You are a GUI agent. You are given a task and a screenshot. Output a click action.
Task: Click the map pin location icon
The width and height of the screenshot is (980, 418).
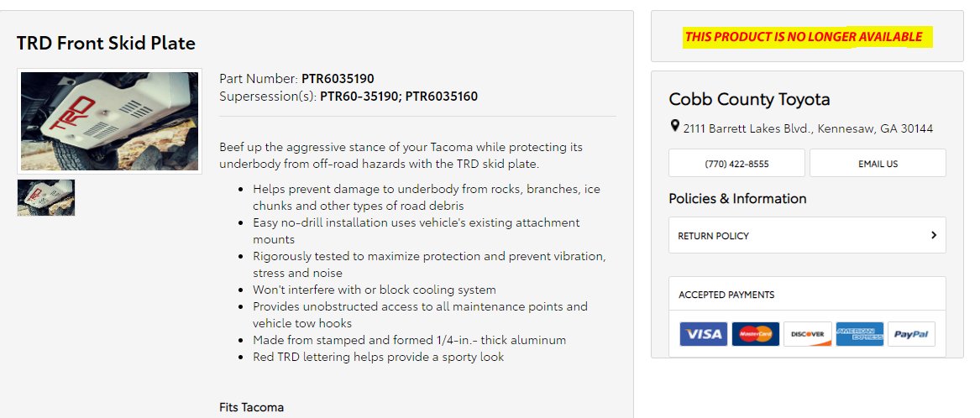pyautogui.click(x=674, y=126)
